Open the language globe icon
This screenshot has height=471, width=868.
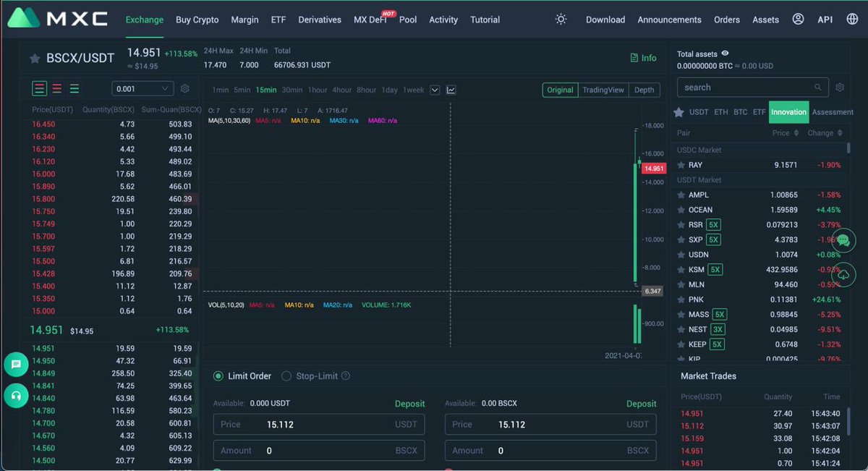coord(852,20)
